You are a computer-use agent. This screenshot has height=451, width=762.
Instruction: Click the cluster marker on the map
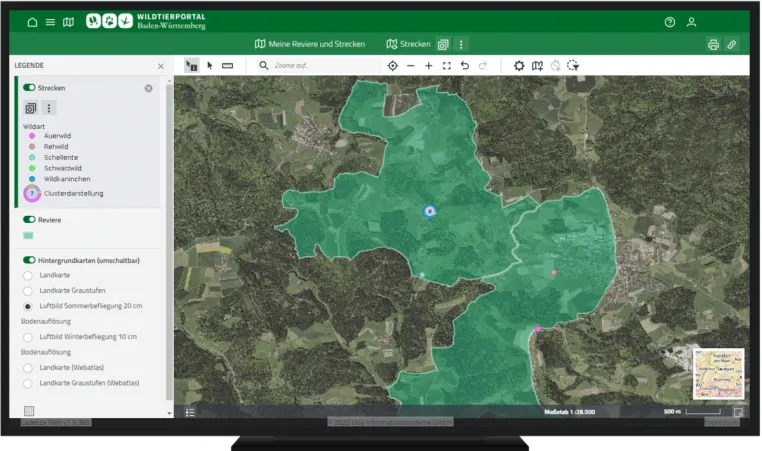pyautogui.click(x=430, y=211)
